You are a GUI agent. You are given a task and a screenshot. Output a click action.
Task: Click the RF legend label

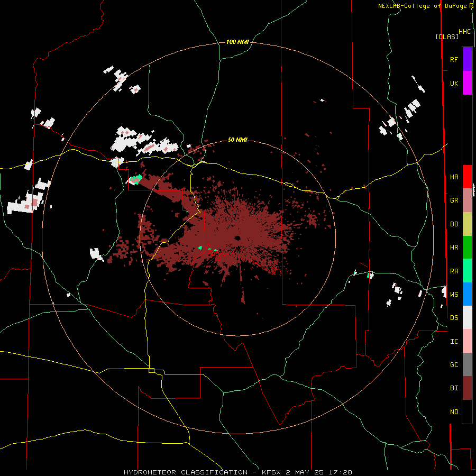454,59
